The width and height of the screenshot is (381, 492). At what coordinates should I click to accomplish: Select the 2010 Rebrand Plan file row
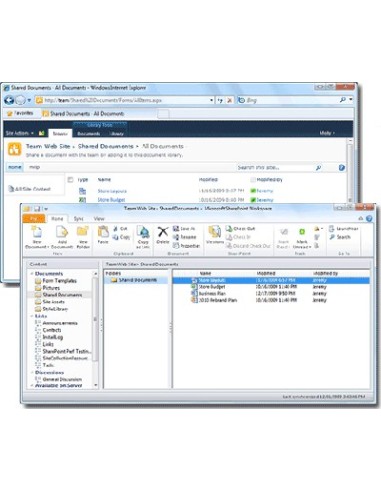(x=271, y=300)
